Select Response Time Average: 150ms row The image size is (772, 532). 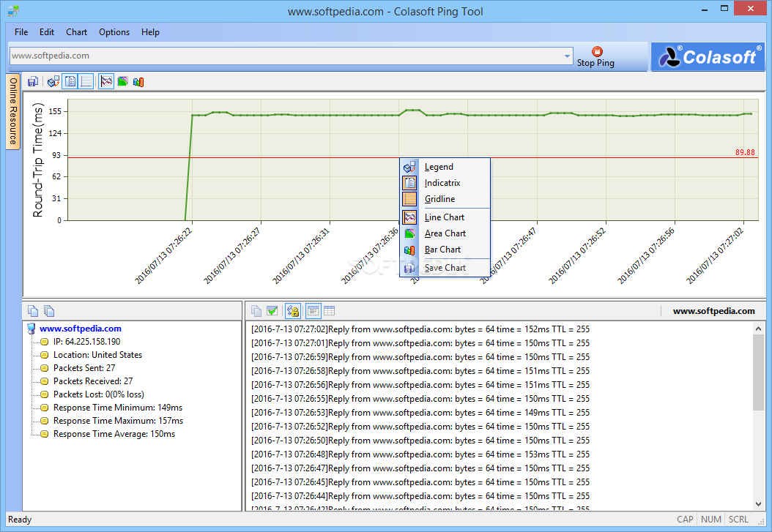(114, 435)
